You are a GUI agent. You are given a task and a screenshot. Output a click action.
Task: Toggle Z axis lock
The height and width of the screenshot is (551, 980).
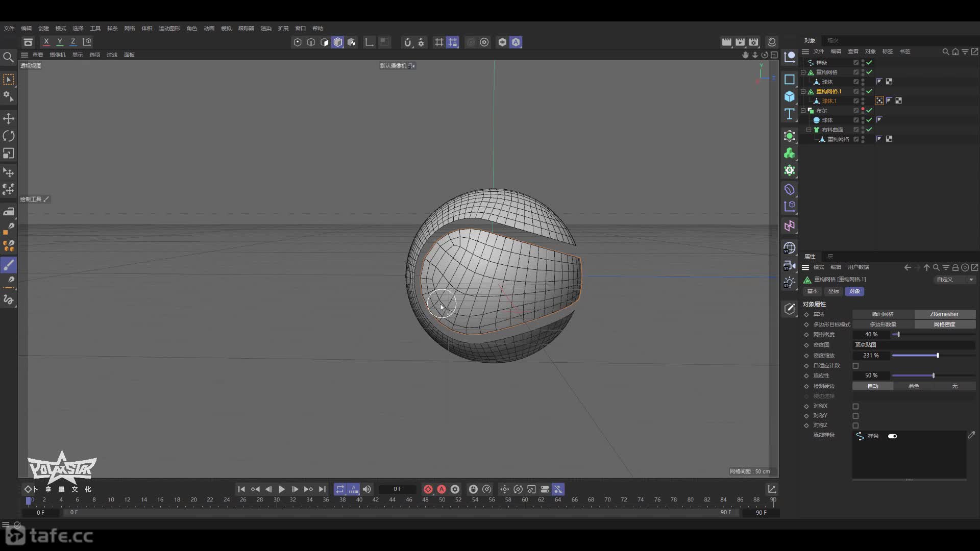pyautogui.click(x=73, y=42)
